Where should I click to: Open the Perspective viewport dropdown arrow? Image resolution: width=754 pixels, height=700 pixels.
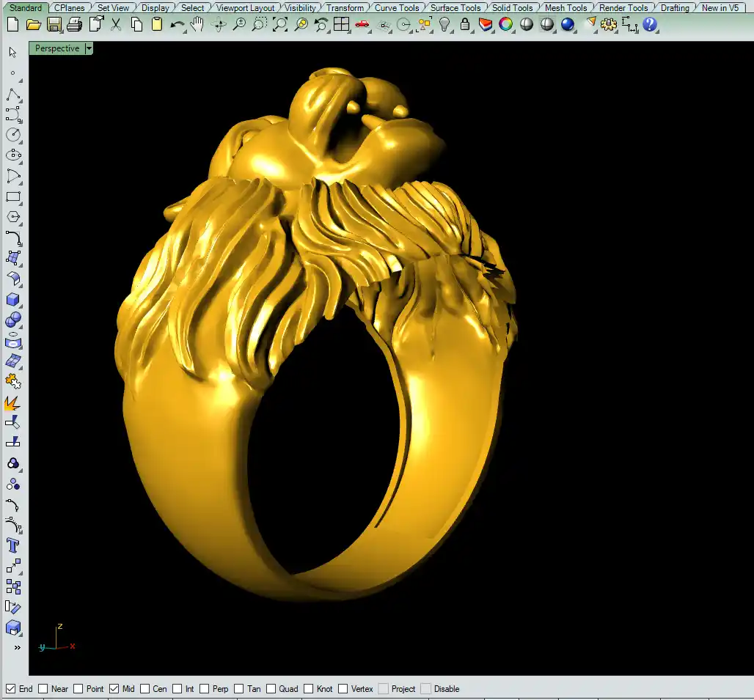(89, 48)
